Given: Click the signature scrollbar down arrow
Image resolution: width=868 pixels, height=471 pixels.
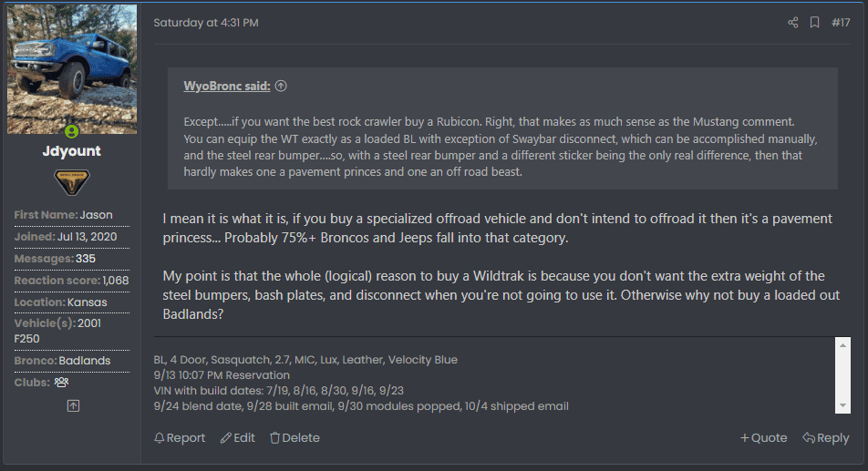Looking at the screenshot, I should [x=842, y=405].
